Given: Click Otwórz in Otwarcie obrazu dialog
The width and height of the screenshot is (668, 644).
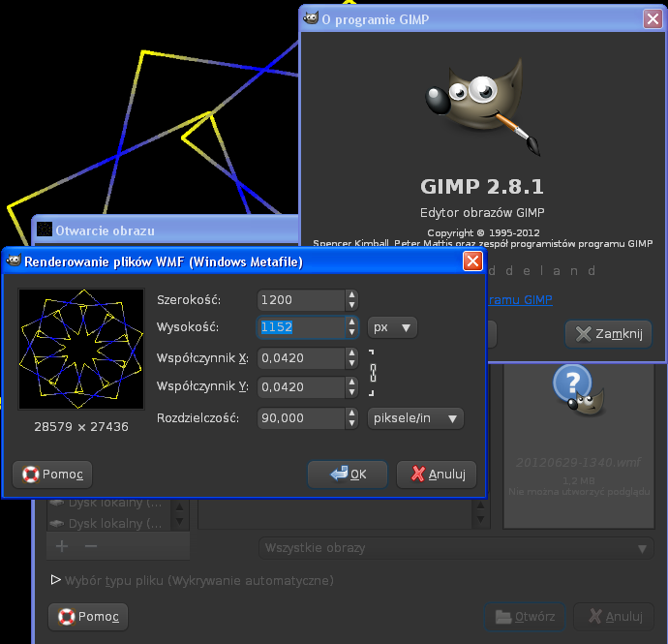Looking at the screenshot, I should [525, 616].
